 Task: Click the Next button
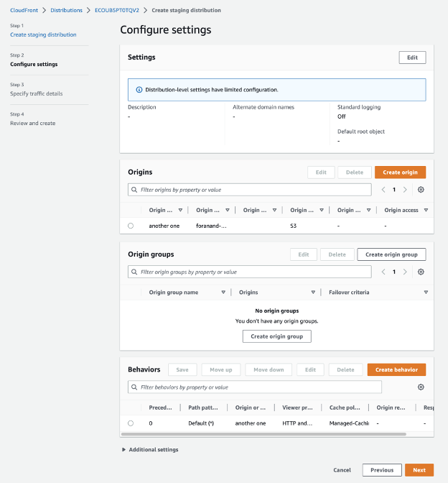[419, 470]
